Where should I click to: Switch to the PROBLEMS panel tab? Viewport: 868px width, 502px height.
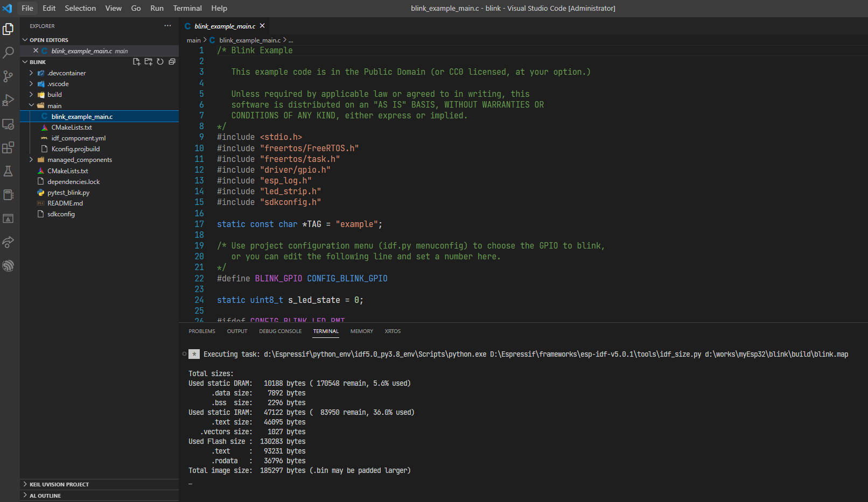[x=202, y=331]
